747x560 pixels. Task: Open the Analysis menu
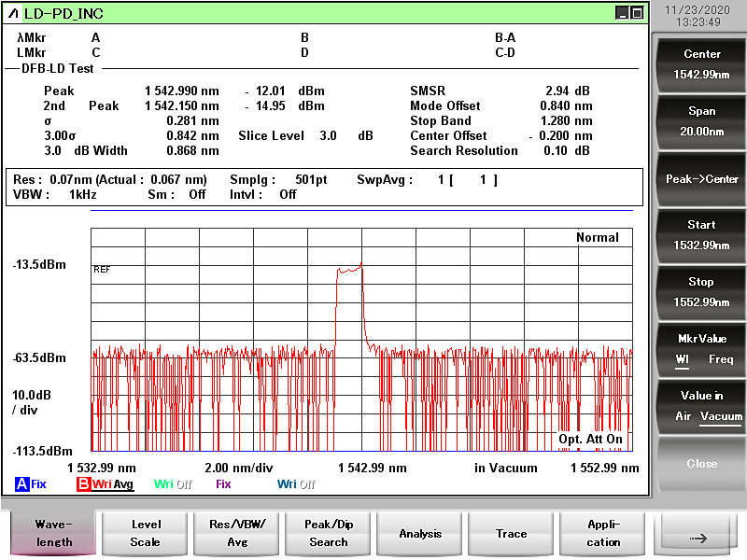pyautogui.click(x=420, y=535)
